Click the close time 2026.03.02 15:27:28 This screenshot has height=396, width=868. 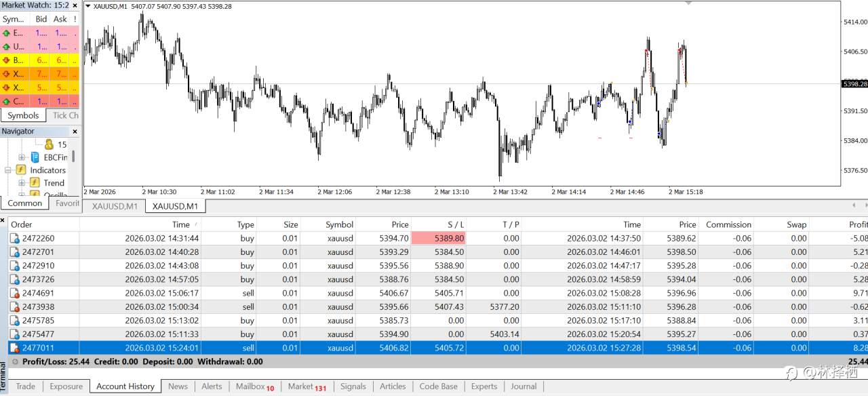[x=604, y=348]
